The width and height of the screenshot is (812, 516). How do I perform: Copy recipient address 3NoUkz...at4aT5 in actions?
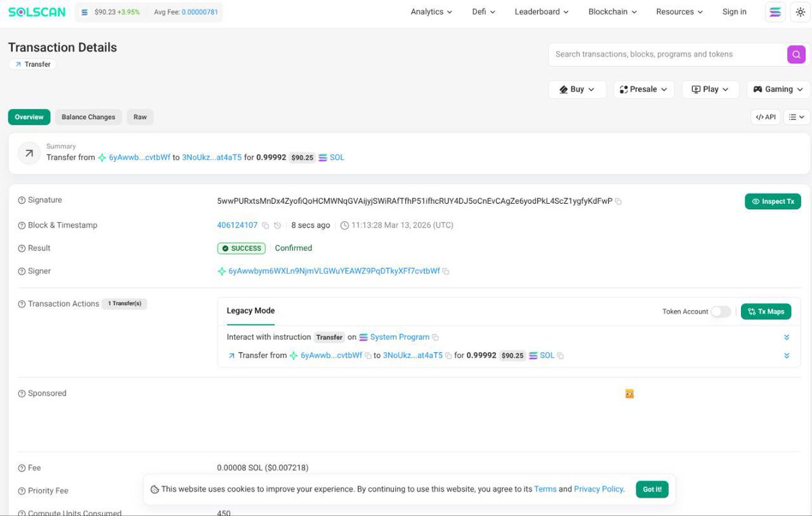coord(448,356)
